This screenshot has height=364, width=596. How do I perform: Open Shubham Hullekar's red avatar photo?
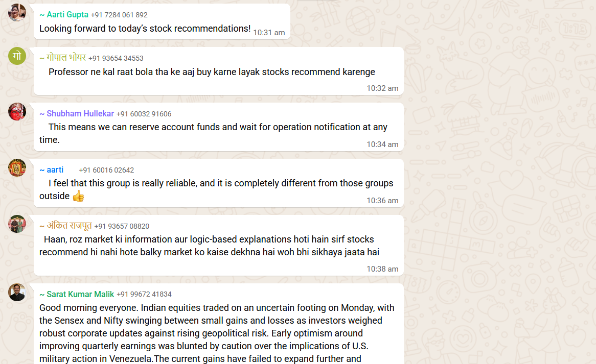tap(17, 112)
